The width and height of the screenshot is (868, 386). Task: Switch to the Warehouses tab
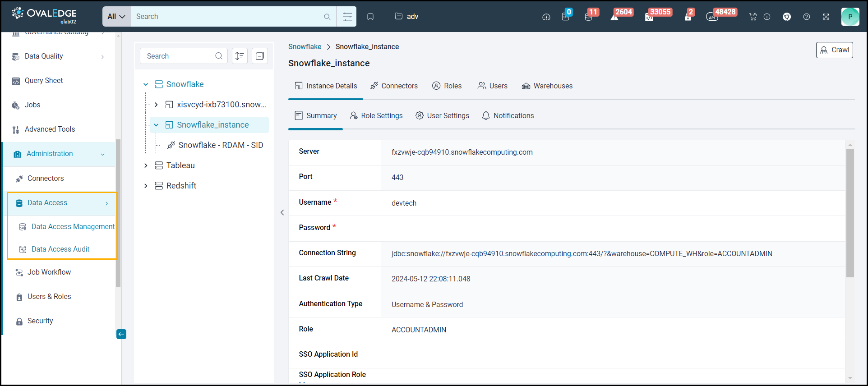pyautogui.click(x=547, y=86)
